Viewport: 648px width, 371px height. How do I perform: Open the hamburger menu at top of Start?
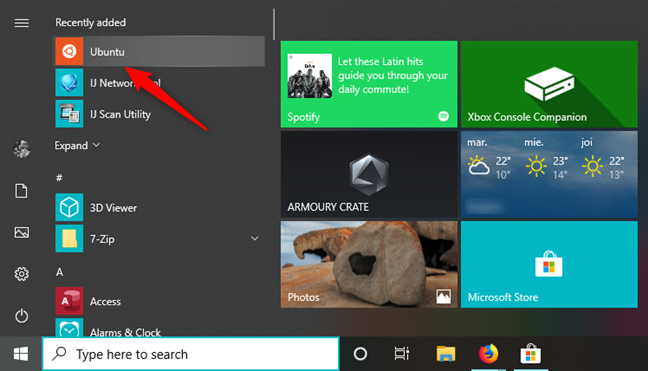[x=21, y=23]
